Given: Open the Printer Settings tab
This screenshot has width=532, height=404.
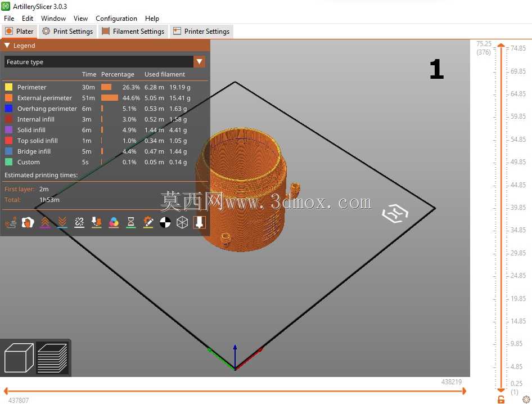Looking at the screenshot, I should 201,32.
